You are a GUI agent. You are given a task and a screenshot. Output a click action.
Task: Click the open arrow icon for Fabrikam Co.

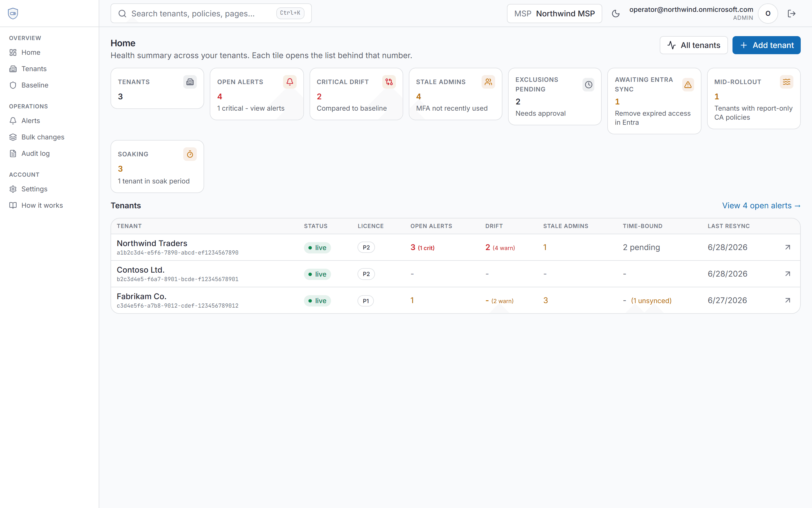click(x=787, y=300)
